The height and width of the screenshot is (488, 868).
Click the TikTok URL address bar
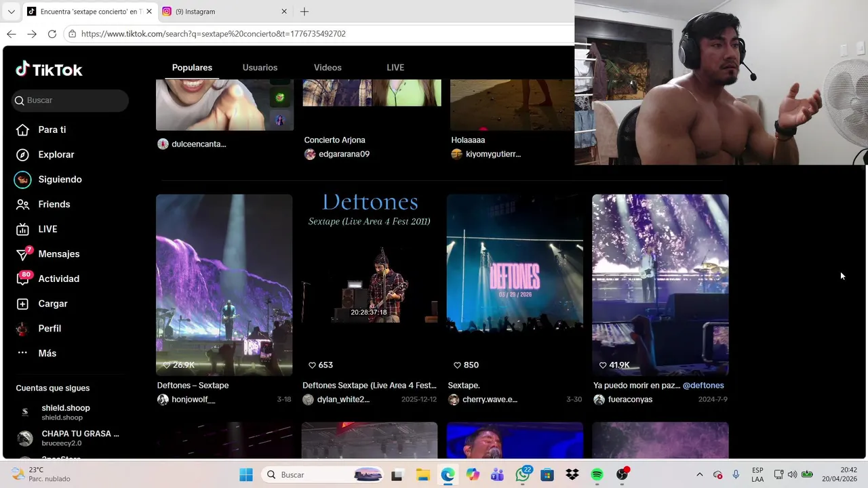tap(319, 34)
